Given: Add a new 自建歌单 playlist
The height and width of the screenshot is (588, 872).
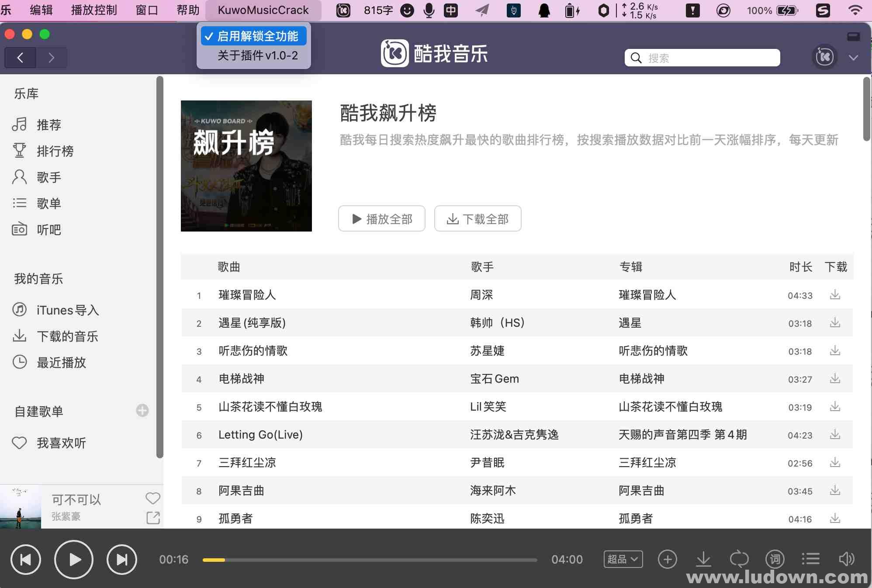Looking at the screenshot, I should point(142,410).
